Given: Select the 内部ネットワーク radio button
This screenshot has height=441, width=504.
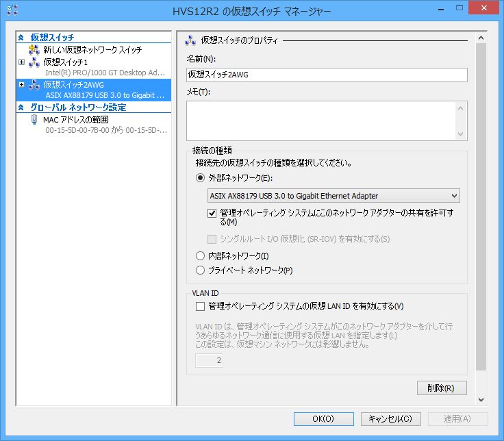Looking at the screenshot, I should 201,256.
